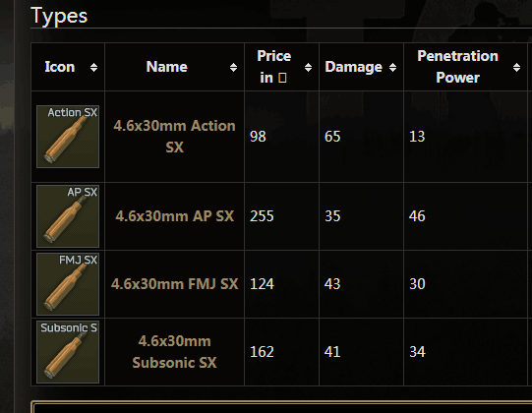
Task: Open the 4.6x30mm Subsonic SX link
Action: 174,352
